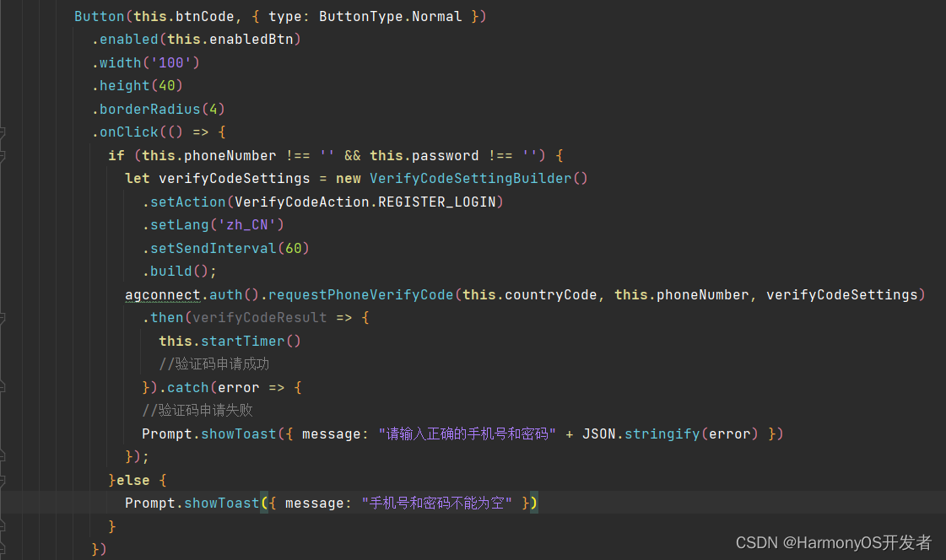Viewport: 946px width, 560px height.
Task: Click the let keyword before verifyCodeSettings
Action: pyautogui.click(x=137, y=179)
